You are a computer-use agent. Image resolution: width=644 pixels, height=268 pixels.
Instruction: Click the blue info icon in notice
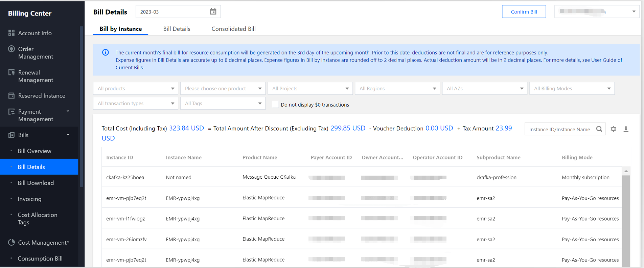(106, 52)
